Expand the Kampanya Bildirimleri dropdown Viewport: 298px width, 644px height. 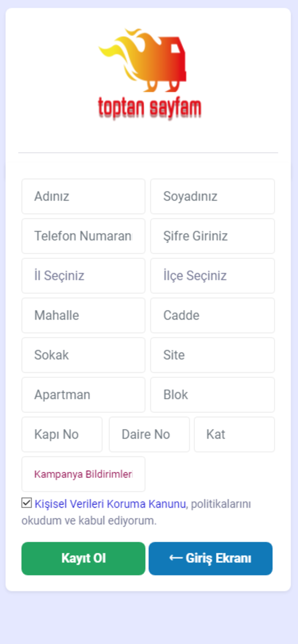[83, 474]
